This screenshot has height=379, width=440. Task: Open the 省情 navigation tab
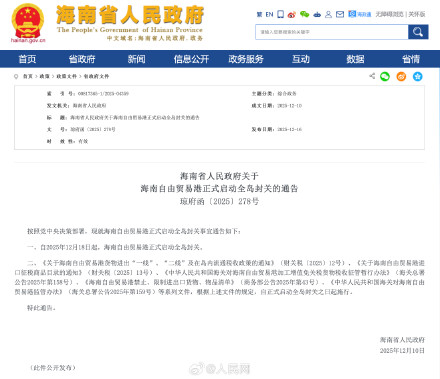(x=411, y=59)
